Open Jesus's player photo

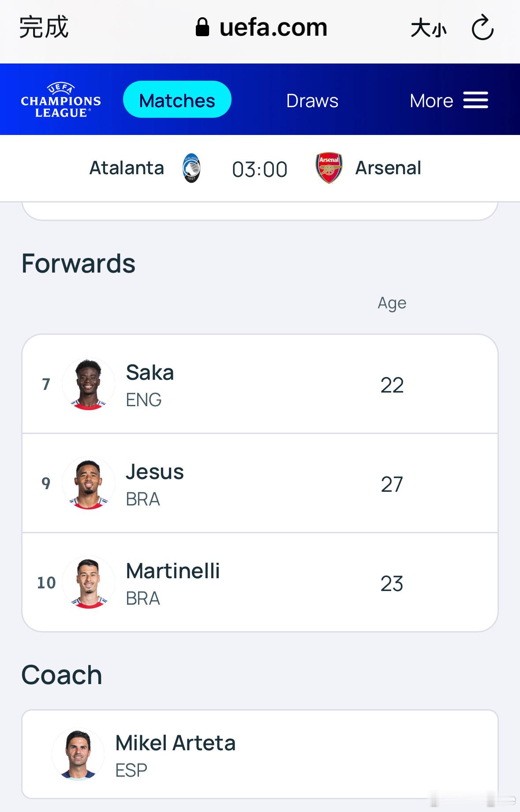pos(89,483)
